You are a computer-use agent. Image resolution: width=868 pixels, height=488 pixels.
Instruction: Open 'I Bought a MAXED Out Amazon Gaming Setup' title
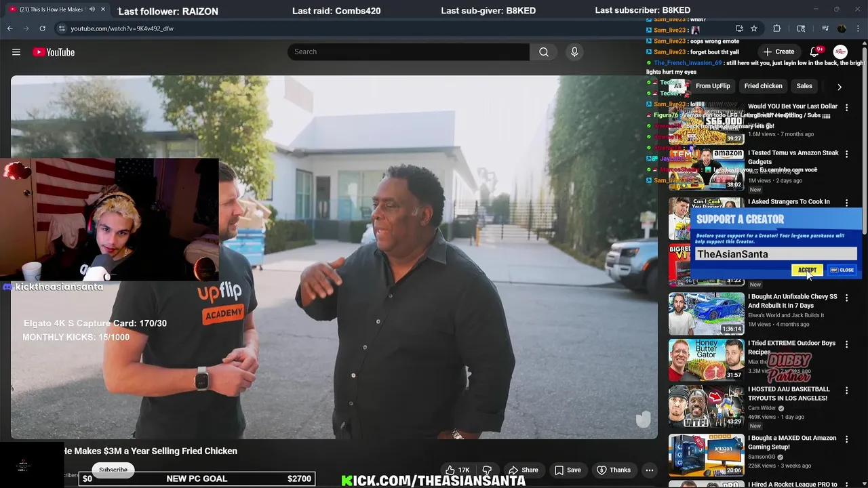(792, 443)
